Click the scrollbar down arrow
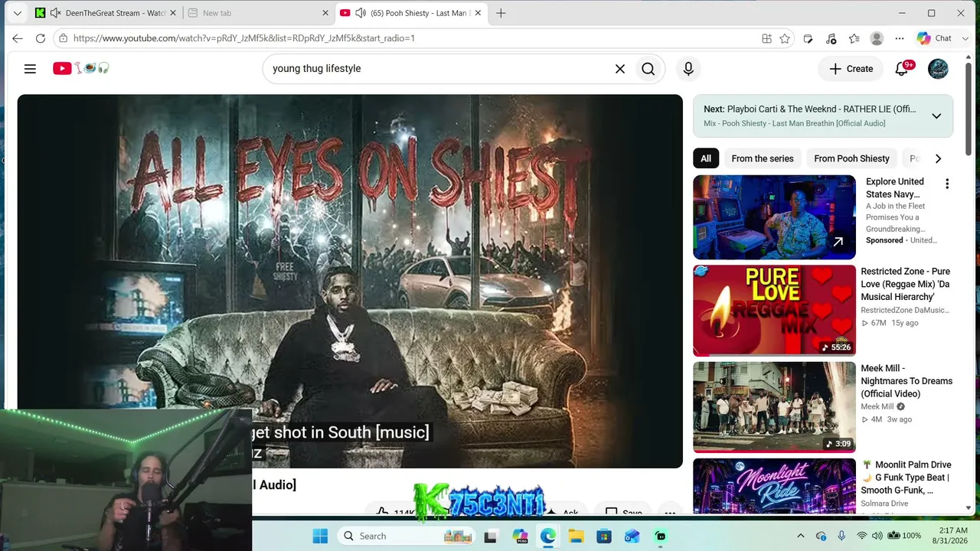This screenshot has height=551, width=980. (x=969, y=507)
